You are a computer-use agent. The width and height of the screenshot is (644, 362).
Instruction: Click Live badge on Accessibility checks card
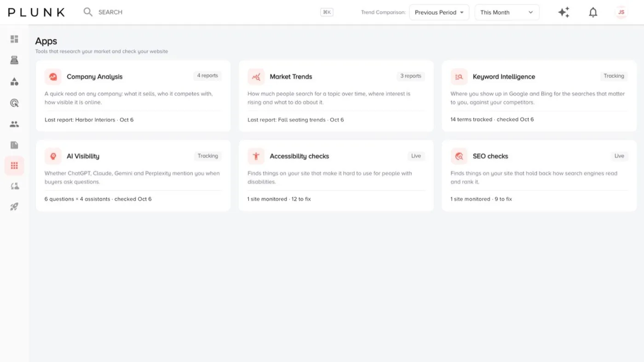(416, 156)
